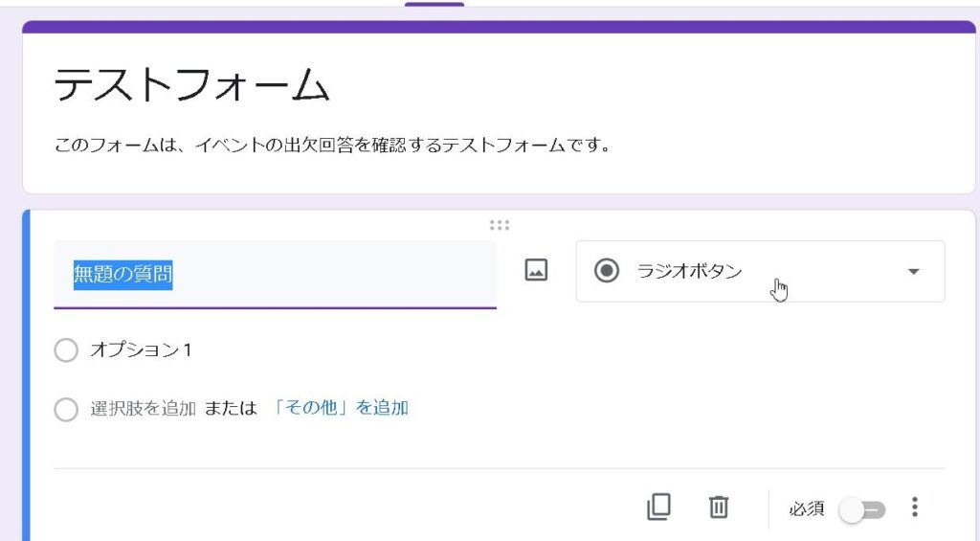Duplicate the question with the copy icon
980x541 pixels.
tap(658, 507)
